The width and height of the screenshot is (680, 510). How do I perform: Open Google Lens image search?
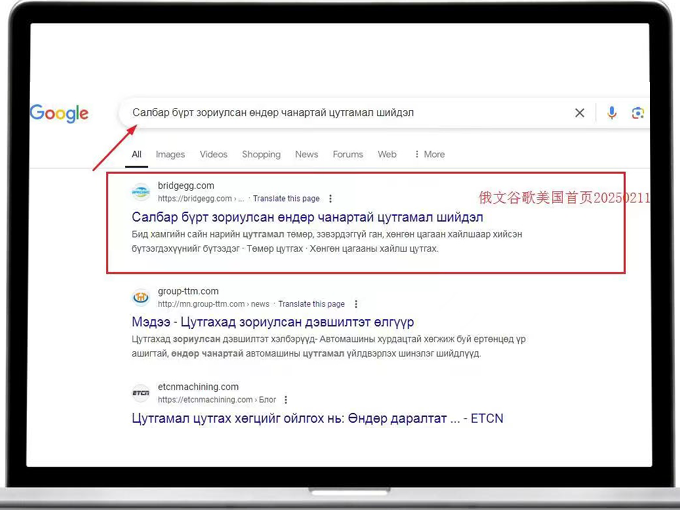pyautogui.click(x=638, y=113)
